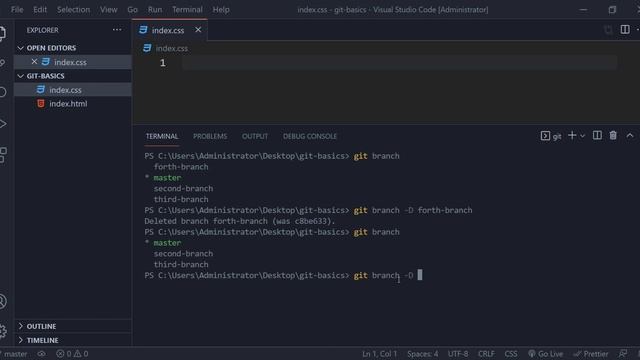Click the terminal prompt line with git branch -D
640x360 pixels.
[x=283, y=276]
